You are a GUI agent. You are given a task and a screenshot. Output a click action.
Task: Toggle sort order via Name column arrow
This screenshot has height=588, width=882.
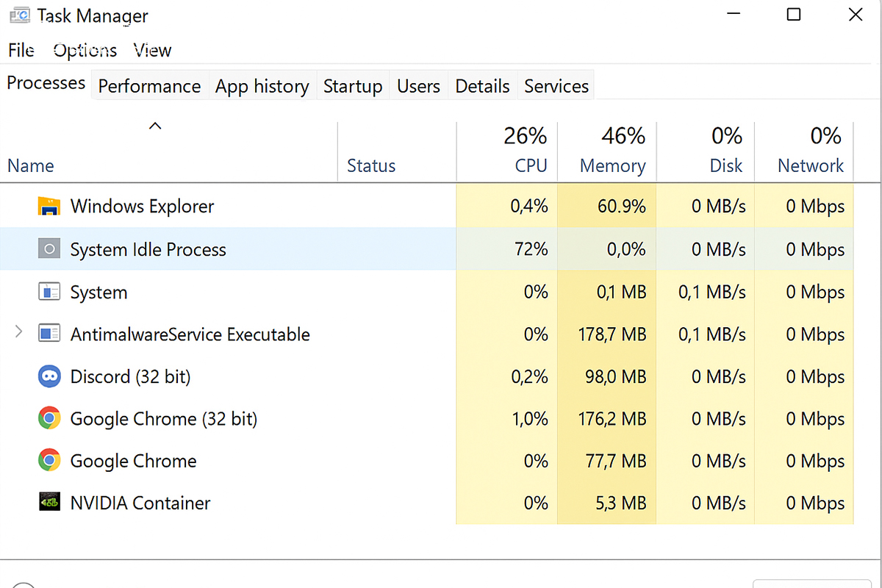click(x=155, y=126)
